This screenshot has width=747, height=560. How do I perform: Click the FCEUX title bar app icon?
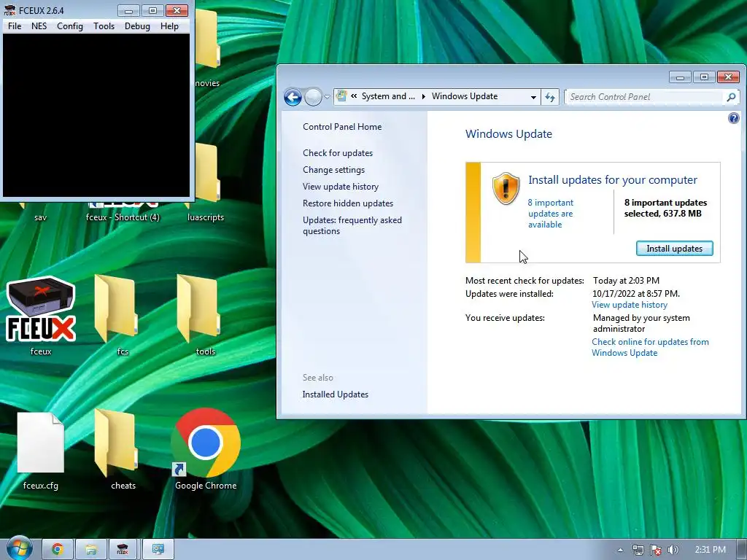pos(9,10)
